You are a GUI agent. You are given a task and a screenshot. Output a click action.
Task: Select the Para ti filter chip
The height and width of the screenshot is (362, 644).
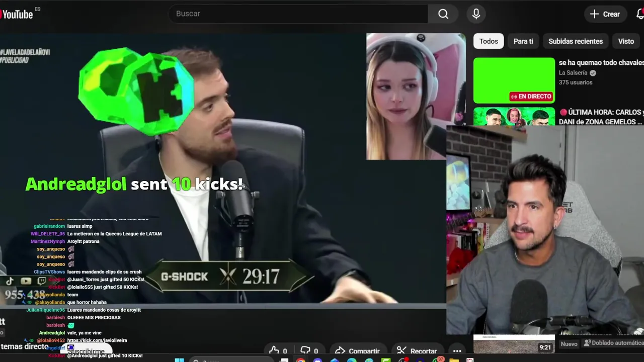(x=523, y=41)
